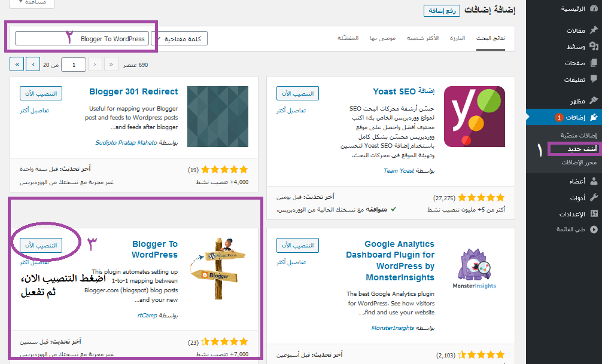The width and height of the screenshot is (602, 364).
Task: Visit the Sudipto Pratap Mahato author link
Action: point(126,143)
